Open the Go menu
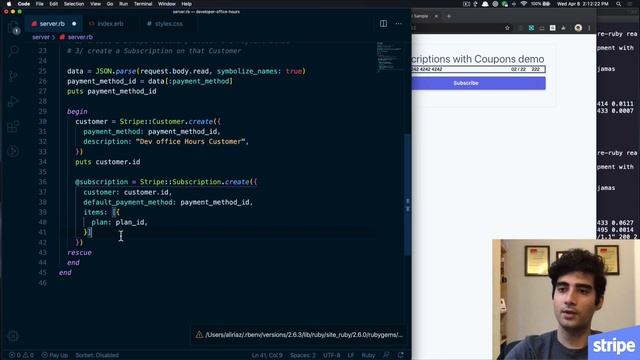Image resolution: width=640 pixels, height=360 pixels. click(x=110, y=4)
